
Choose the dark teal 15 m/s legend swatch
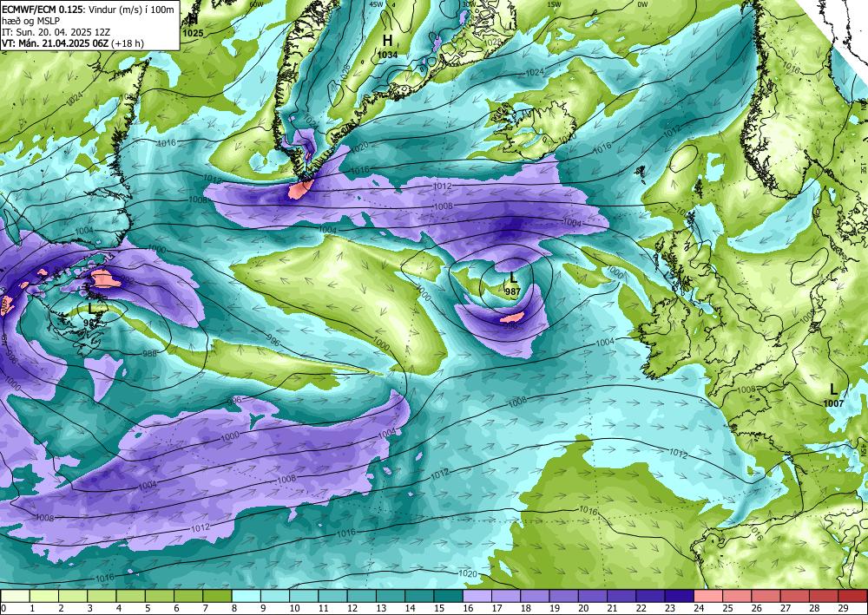[449, 596]
